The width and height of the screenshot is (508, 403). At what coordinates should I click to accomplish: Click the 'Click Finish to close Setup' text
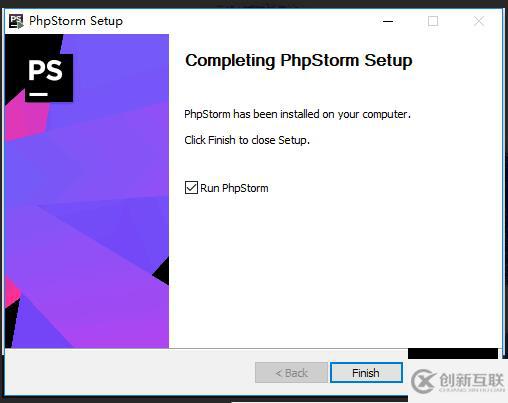coord(247,140)
